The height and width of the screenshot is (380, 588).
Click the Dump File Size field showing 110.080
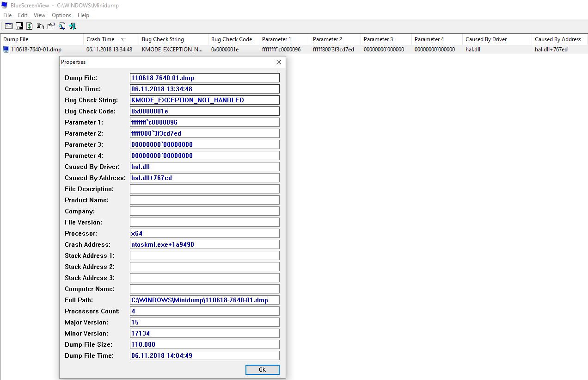(205, 344)
